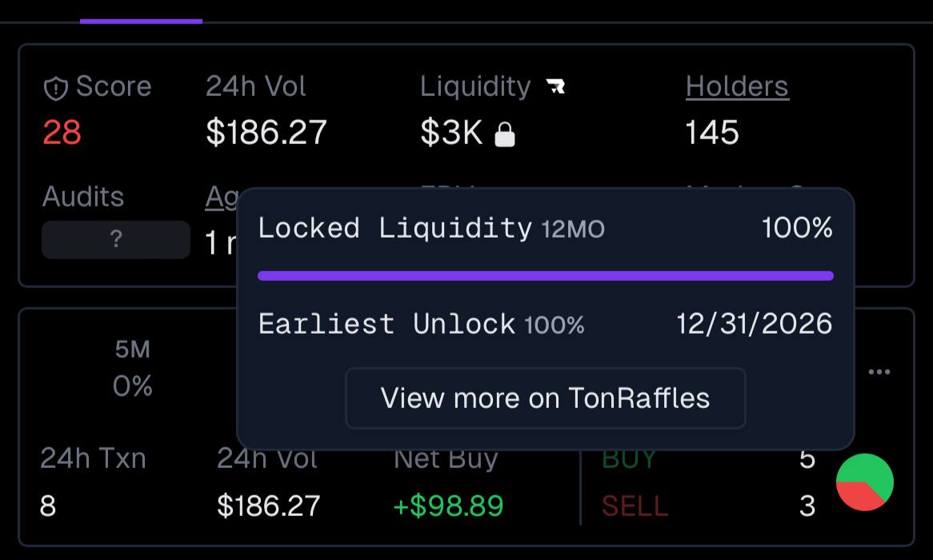The width and height of the screenshot is (933, 560).
Task: Click the buy/sell pie chart
Action: click(864, 482)
